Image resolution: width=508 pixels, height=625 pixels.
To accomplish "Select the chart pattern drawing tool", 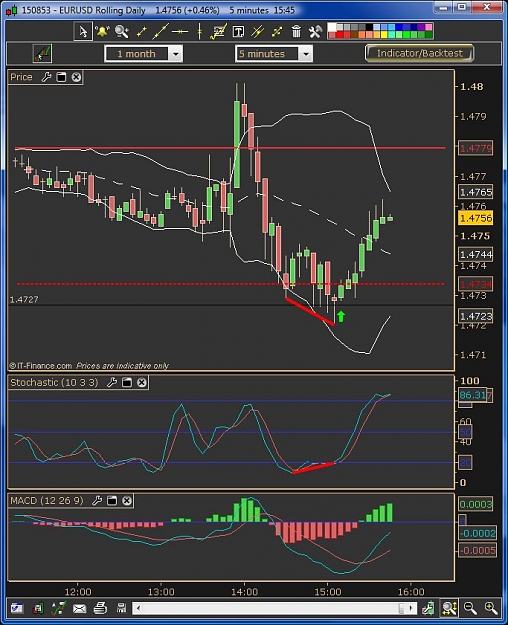I will 219,31.
